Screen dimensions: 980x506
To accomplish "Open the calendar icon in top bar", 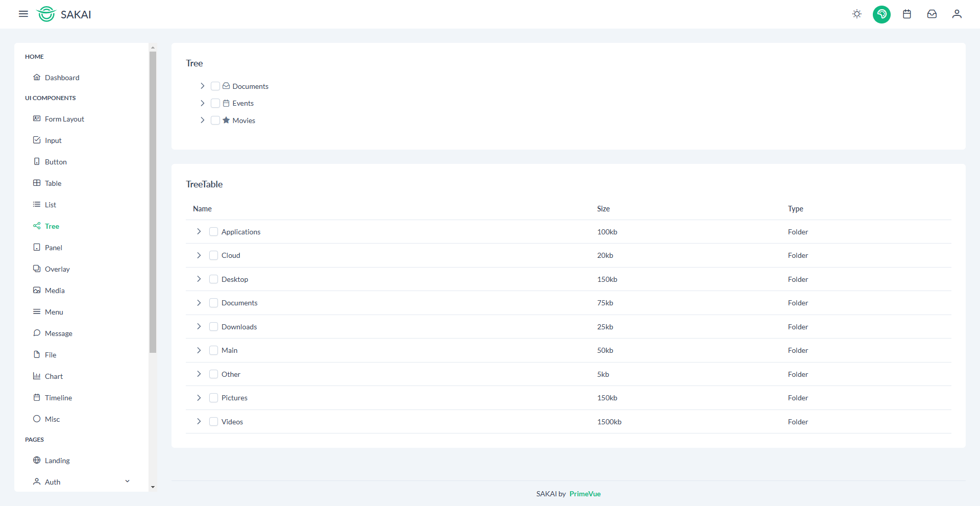I will pos(907,14).
